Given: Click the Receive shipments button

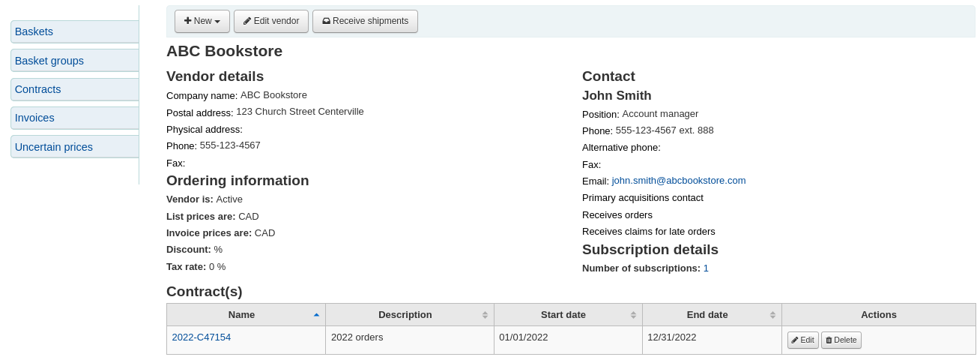Looking at the screenshot, I should click(365, 21).
